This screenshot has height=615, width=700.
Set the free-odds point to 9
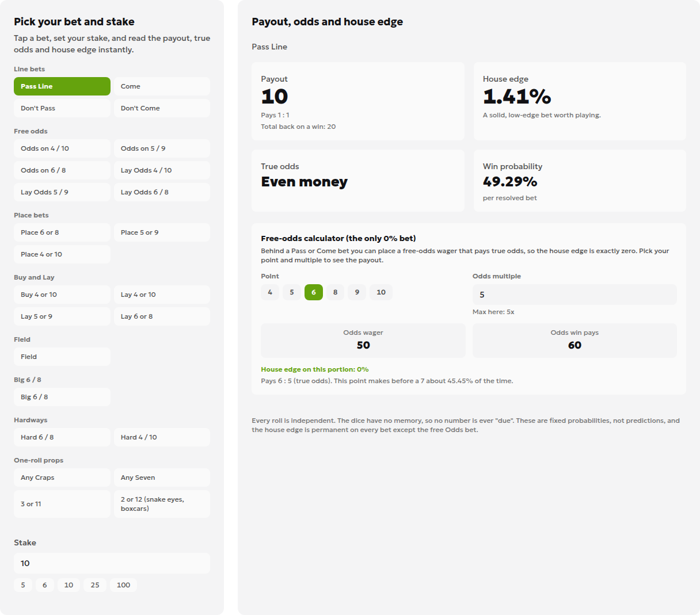357,292
